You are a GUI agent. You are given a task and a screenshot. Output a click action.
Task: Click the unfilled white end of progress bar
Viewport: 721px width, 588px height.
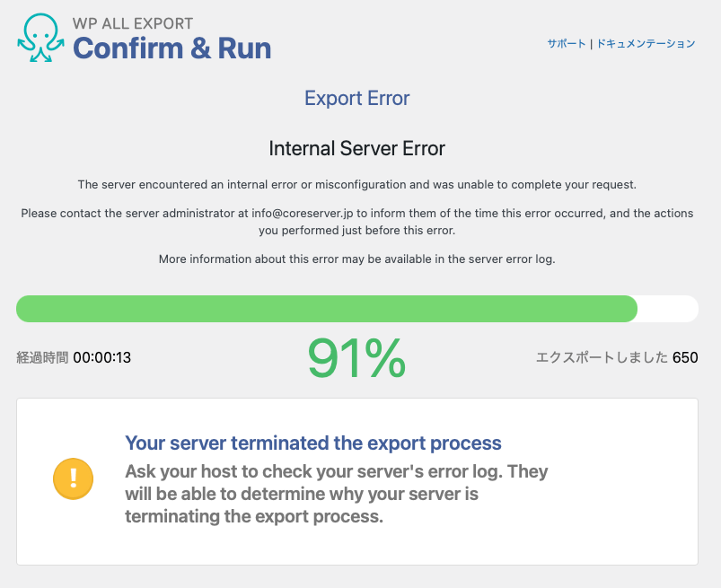[x=668, y=308]
